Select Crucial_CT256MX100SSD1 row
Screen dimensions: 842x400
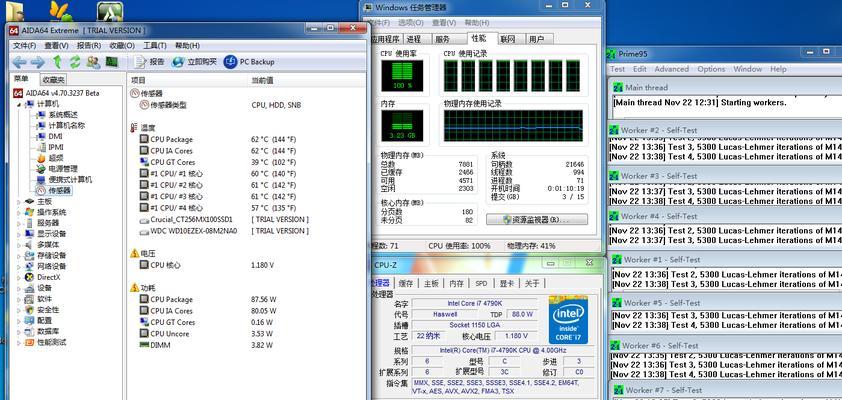247,220
